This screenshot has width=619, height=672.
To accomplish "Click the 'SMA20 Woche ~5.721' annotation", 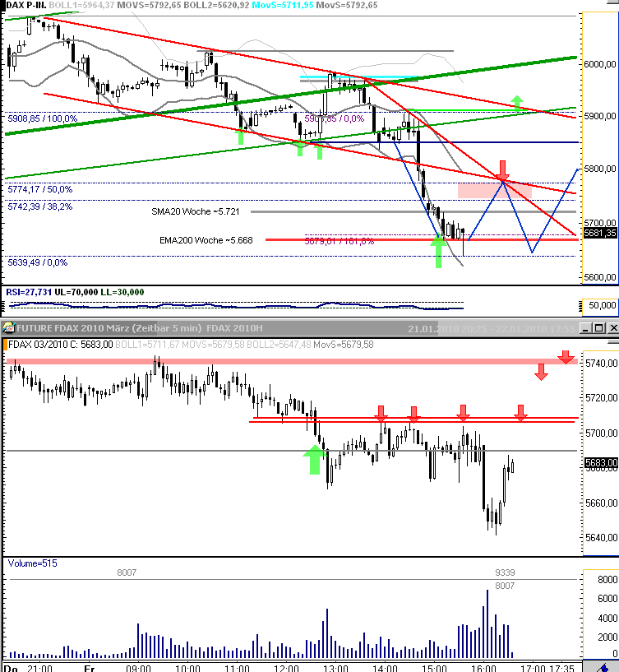I will coord(196,211).
